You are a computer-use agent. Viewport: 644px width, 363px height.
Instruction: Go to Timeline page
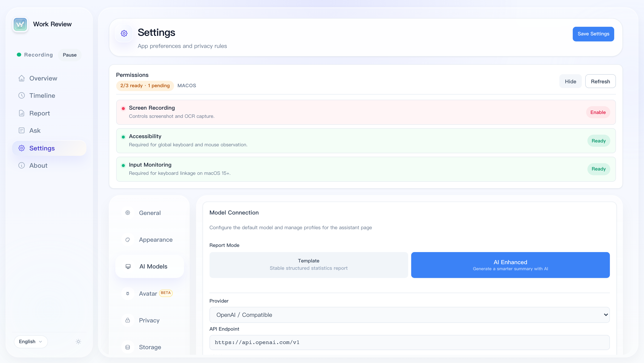click(49, 96)
